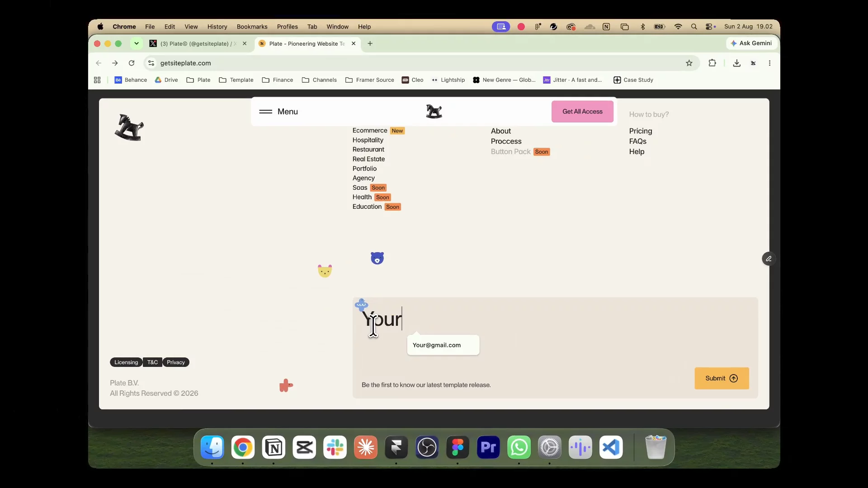Open the Channels bookmarks folder

(x=319, y=80)
